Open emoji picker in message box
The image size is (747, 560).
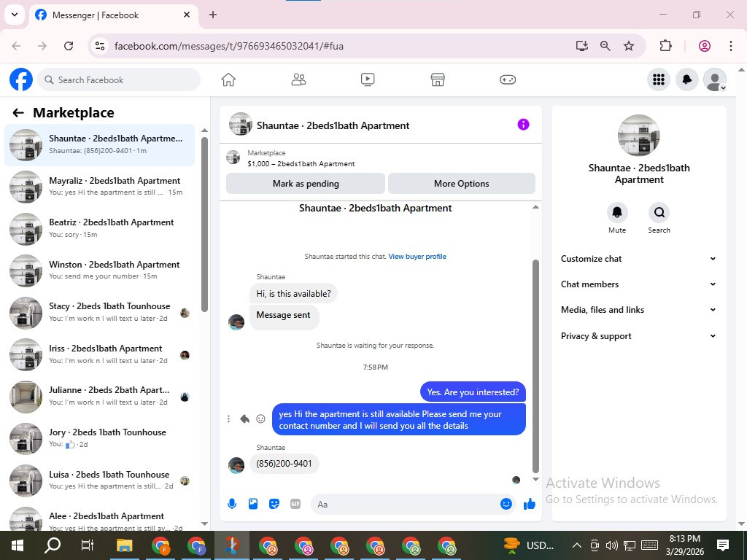coord(506,504)
